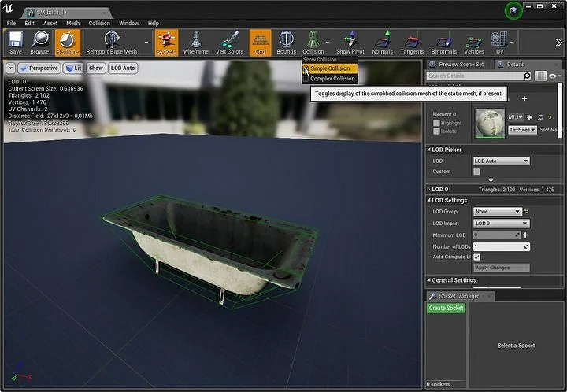Viewport: 567px width, 392px height.
Task: Click the Perspective viewport button
Action: click(39, 68)
